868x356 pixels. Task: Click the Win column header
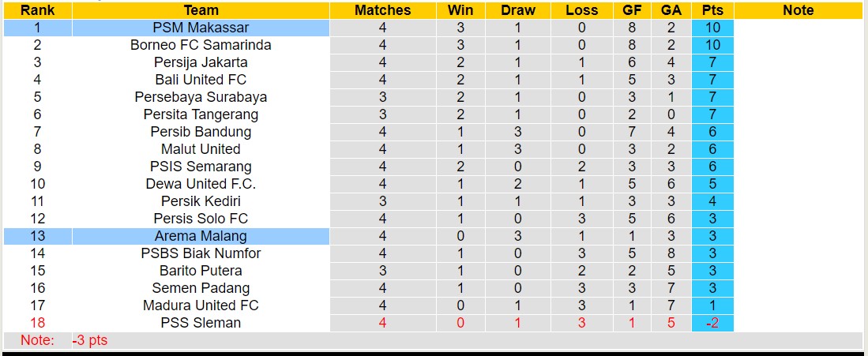coord(460,10)
